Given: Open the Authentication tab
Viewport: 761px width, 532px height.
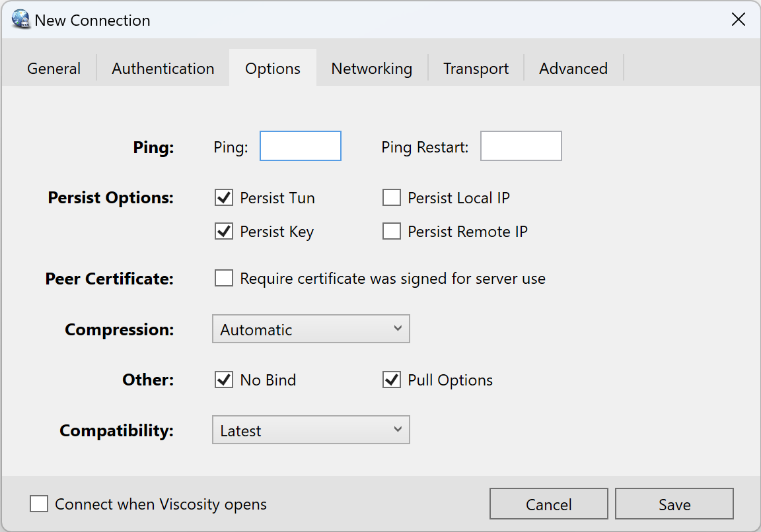Looking at the screenshot, I should (x=163, y=69).
